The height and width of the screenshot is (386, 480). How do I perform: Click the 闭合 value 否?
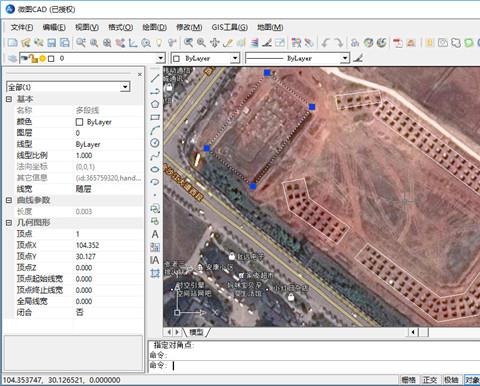(x=79, y=312)
